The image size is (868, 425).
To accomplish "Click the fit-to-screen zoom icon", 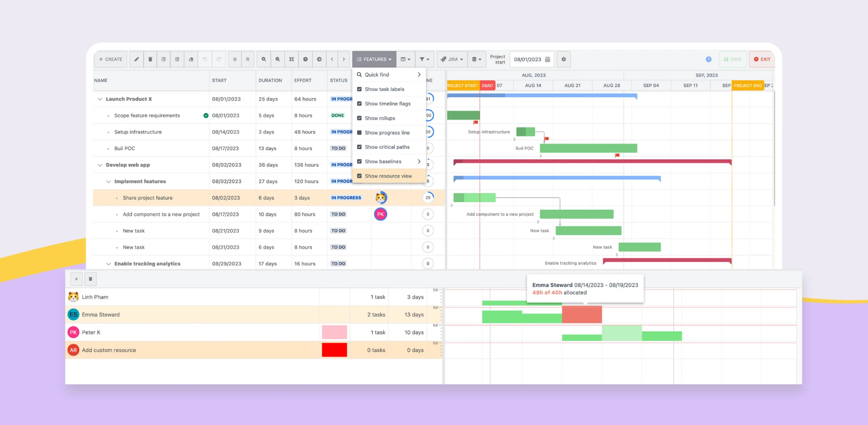I will pos(291,59).
